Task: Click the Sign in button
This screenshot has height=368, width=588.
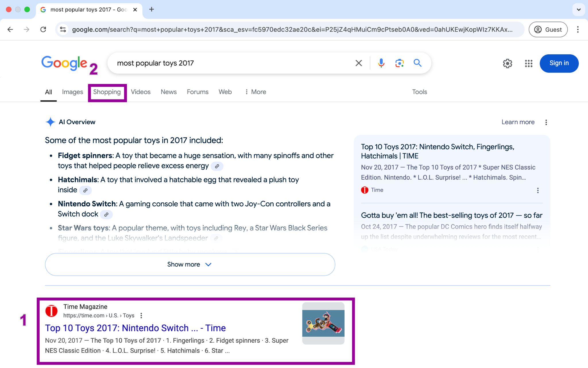Action: click(x=559, y=63)
